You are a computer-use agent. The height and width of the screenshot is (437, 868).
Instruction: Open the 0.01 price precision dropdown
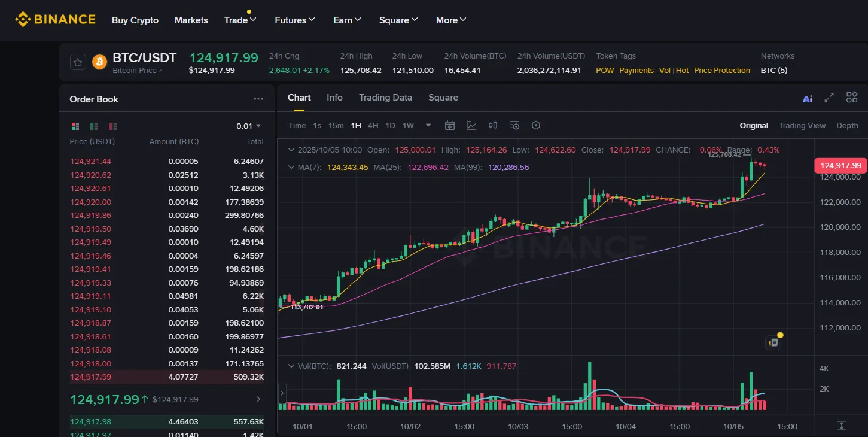pyautogui.click(x=248, y=126)
